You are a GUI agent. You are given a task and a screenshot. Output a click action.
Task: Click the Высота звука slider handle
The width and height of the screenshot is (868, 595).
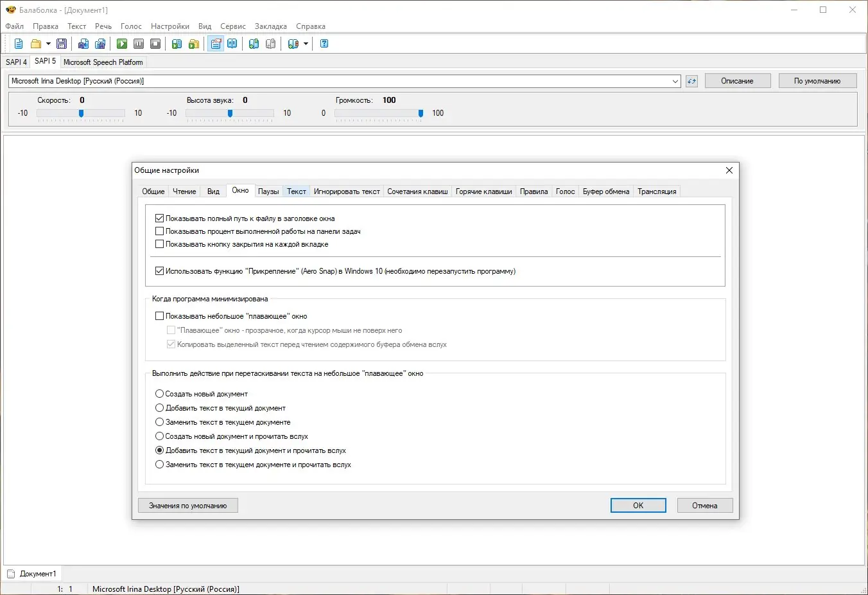click(x=230, y=114)
